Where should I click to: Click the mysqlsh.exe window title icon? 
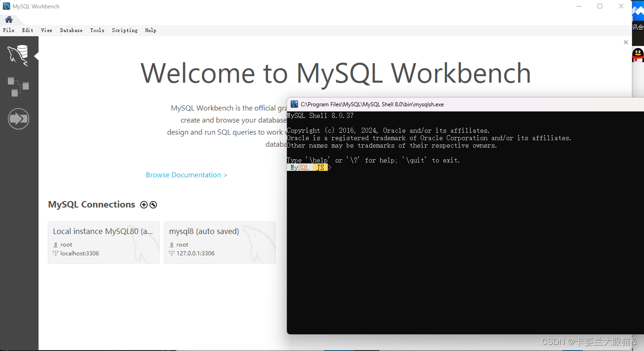294,104
